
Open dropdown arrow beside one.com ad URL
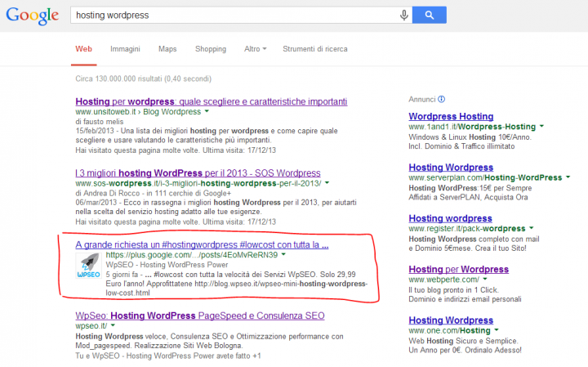pyautogui.click(x=497, y=330)
